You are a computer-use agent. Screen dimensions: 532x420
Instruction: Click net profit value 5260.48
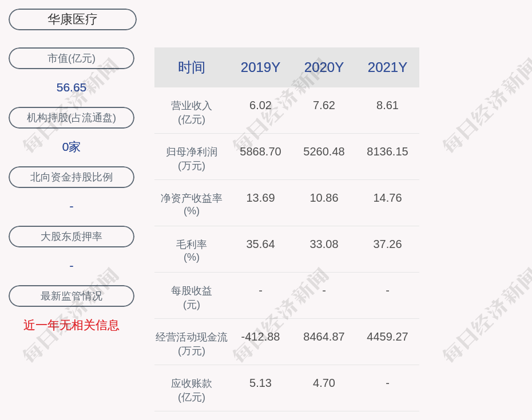point(324,151)
